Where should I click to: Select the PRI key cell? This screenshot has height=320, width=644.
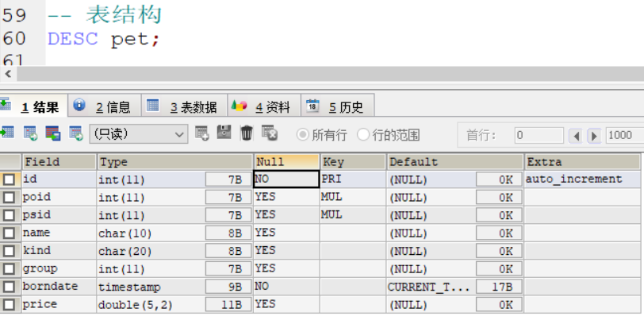(x=353, y=179)
